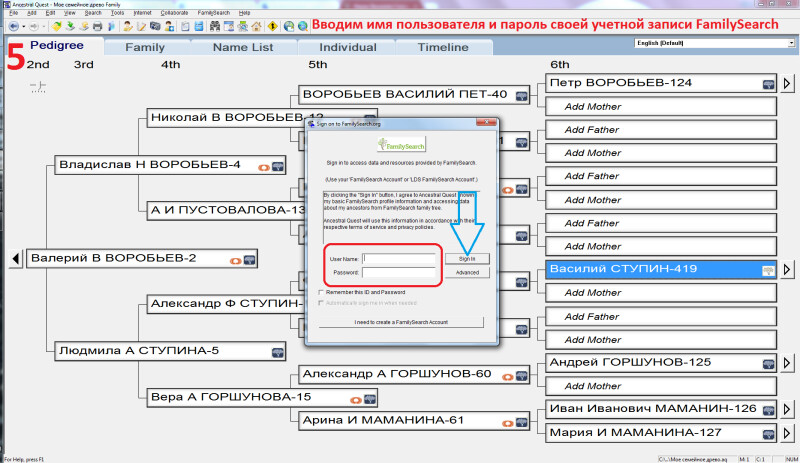800x463 pixels.
Task: Click orange icon in Александр А ГОРШУНОВ-60 box
Action: click(x=508, y=377)
